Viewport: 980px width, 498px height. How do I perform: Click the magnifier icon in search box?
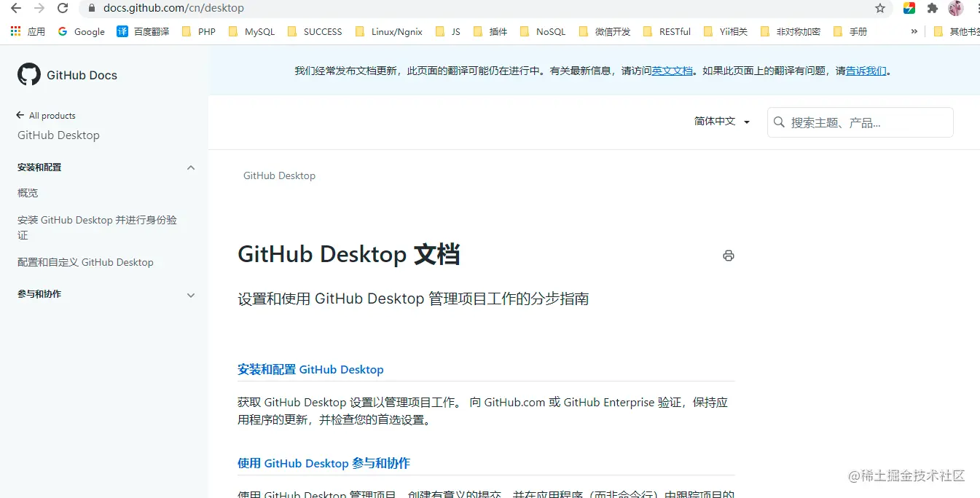pos(779,122)
